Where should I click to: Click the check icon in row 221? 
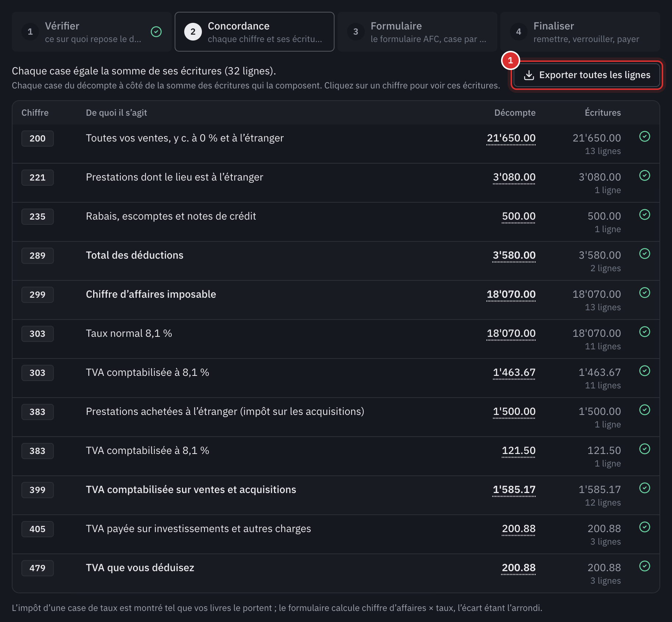[x=645, y=175]
